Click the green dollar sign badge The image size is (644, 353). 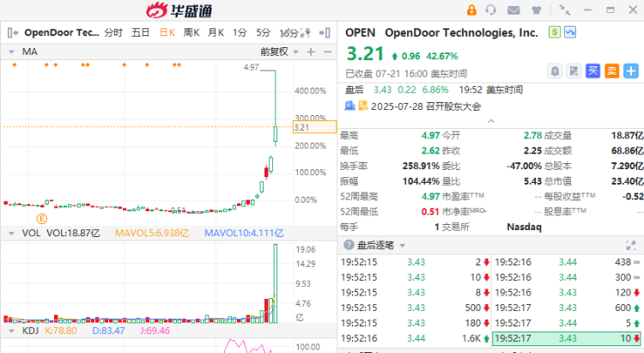(x=555, y=32)
